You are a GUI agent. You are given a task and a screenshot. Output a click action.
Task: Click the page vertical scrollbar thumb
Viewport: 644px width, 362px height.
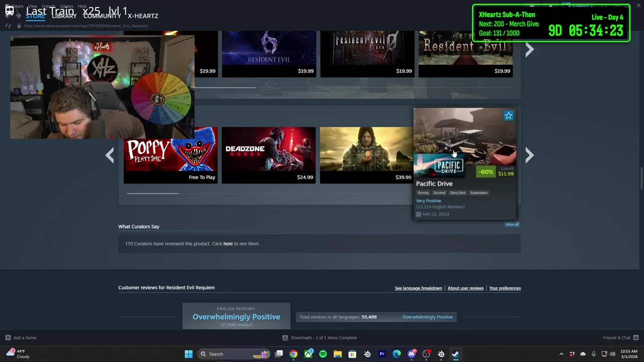pyautogui.click(x=641, y=178)
